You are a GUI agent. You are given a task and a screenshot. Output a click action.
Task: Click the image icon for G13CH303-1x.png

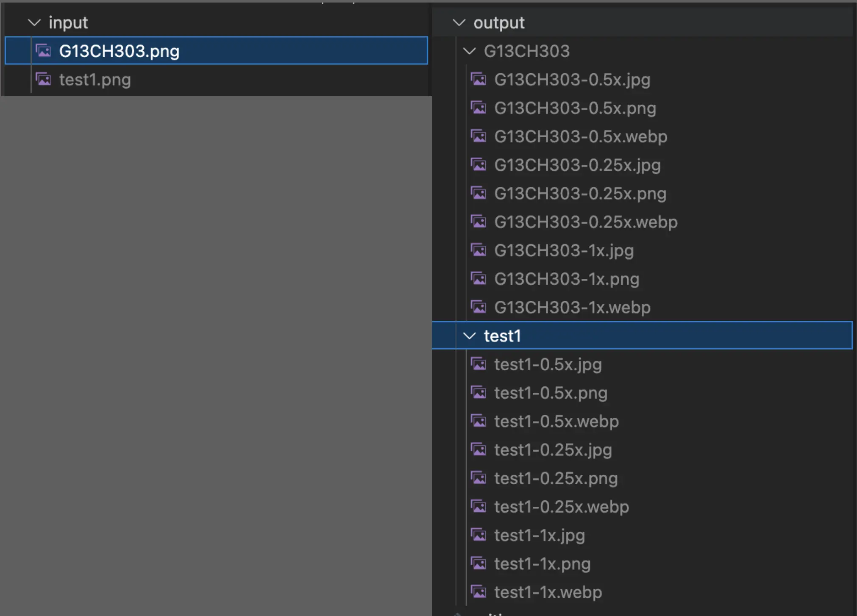479,279
